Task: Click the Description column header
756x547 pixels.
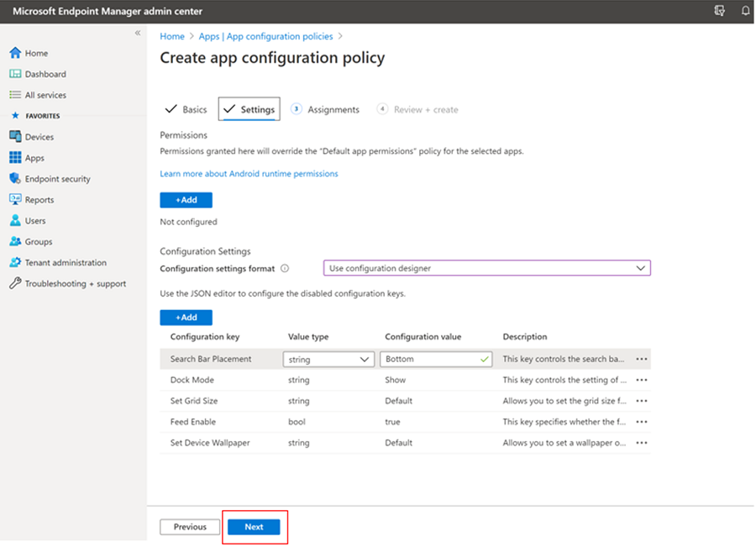Action: (524, 337)
